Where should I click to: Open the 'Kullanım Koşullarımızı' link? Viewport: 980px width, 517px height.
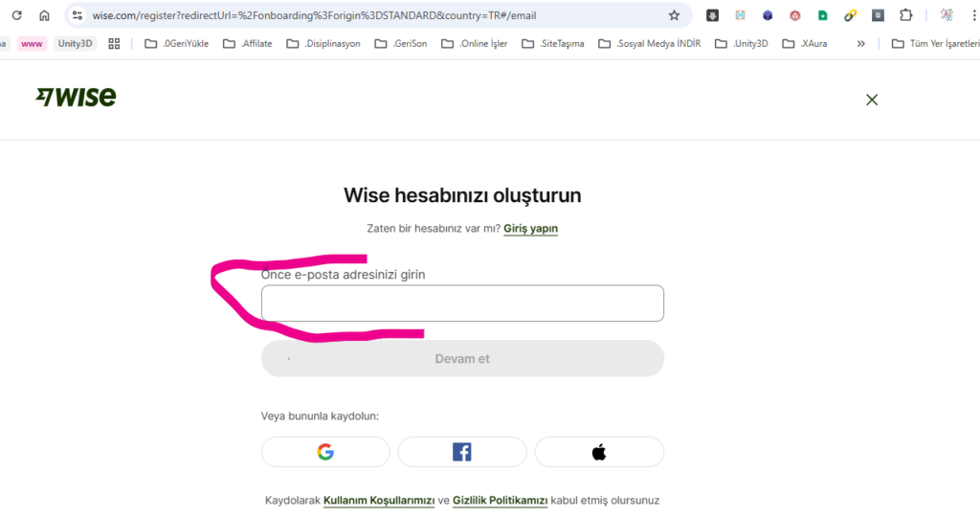click(379, 501)
